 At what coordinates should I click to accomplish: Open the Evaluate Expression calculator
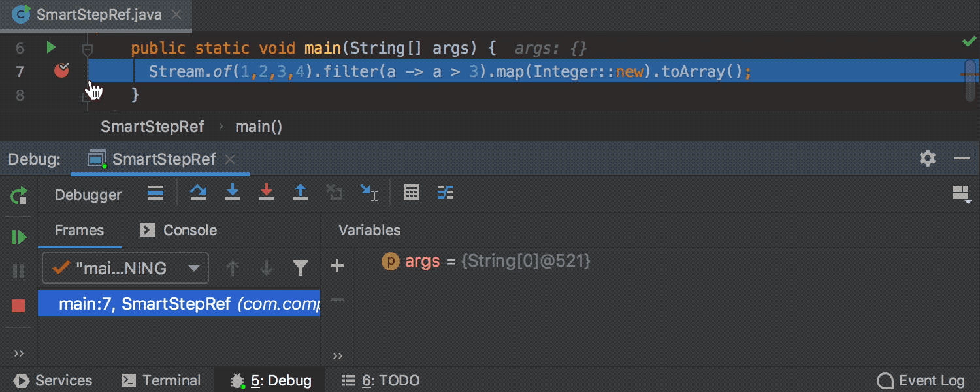411,192
